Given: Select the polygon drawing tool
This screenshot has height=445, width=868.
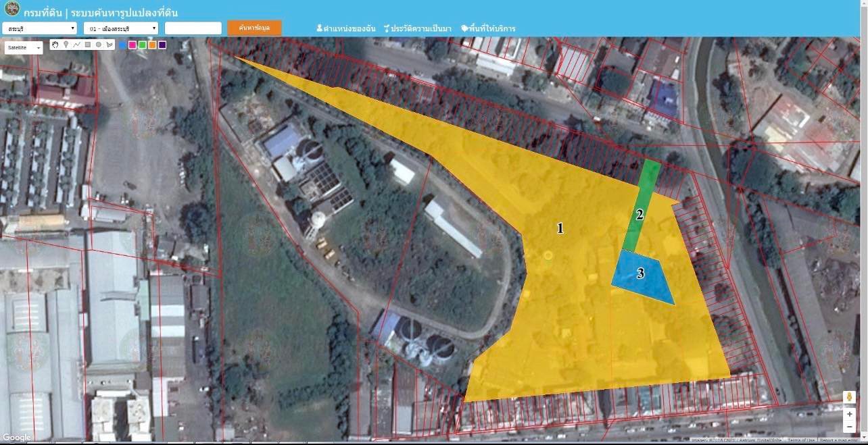Looking at the screenshot, I should [x=109, y=45].
